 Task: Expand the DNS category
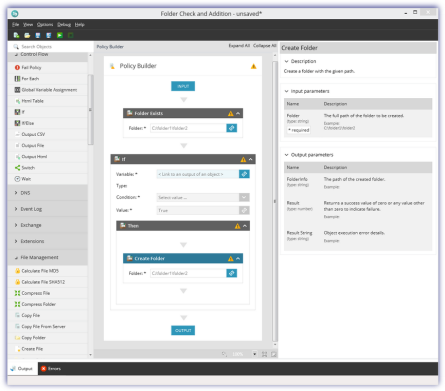pyautogui.click(x=16, y=193)
